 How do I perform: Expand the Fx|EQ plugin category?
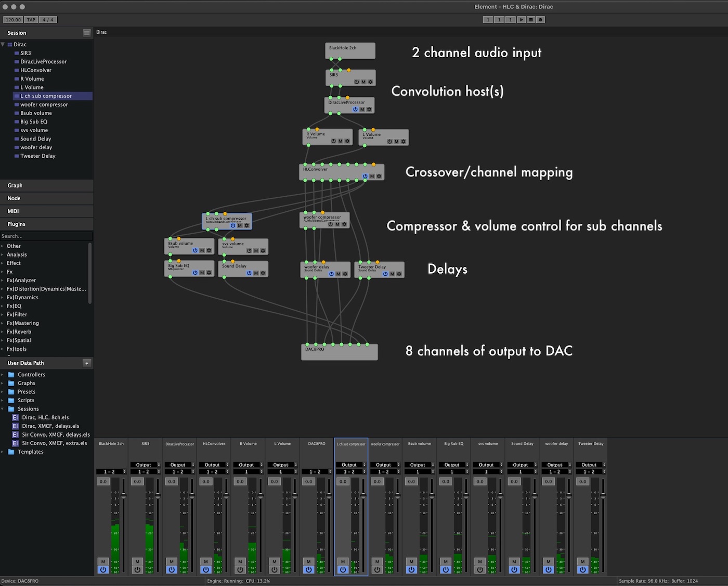coord(3,306)
